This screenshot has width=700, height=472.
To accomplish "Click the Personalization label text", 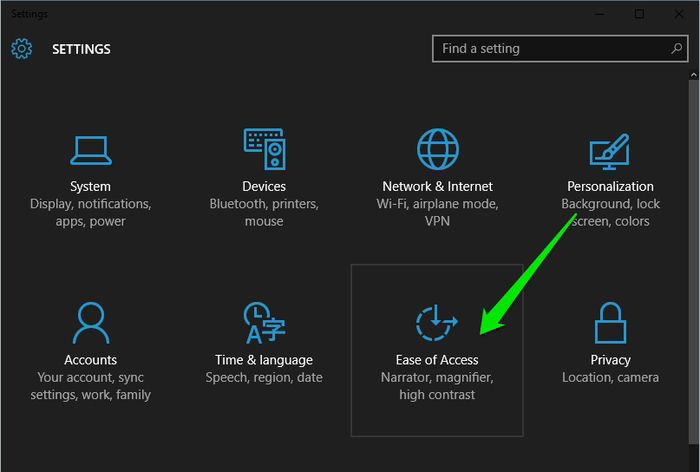I will (x=610, y=186).
